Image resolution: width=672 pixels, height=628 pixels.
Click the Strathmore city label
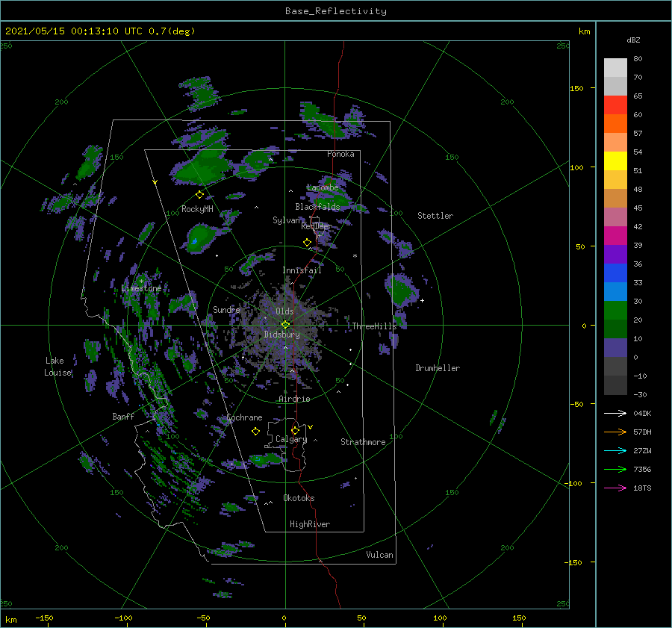click(363, 442)
